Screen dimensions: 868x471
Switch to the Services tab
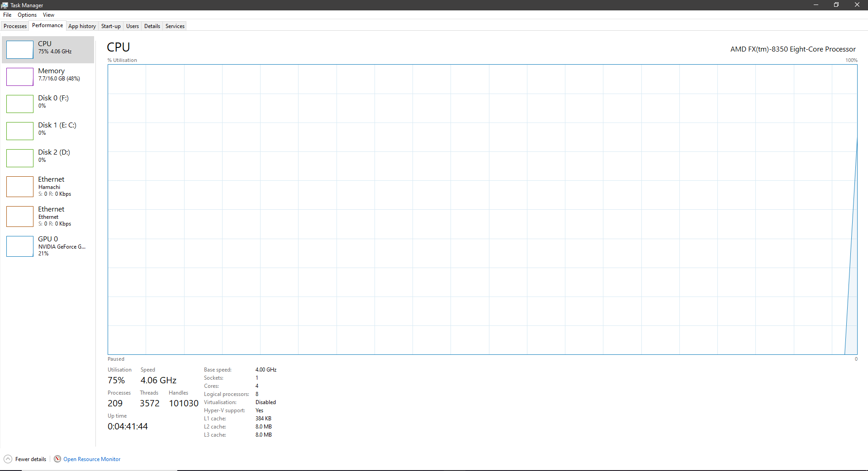174,26
